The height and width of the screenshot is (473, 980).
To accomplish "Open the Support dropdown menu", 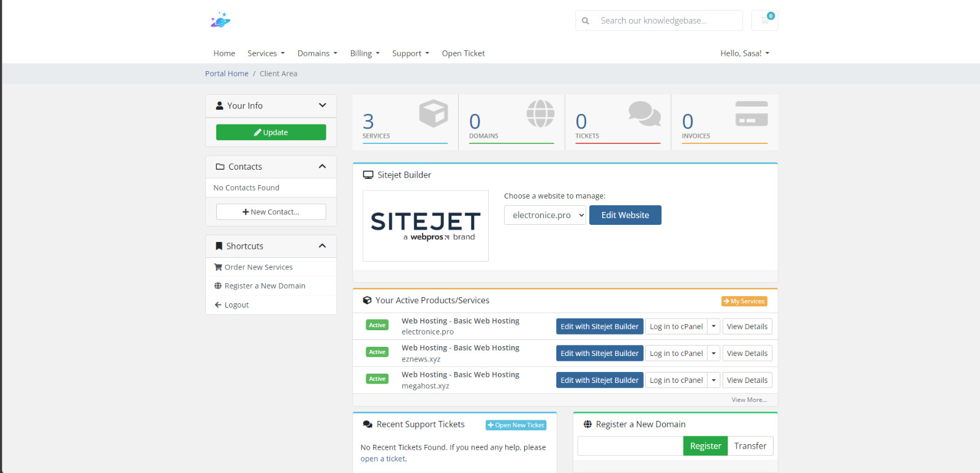I will pos(410,53).
